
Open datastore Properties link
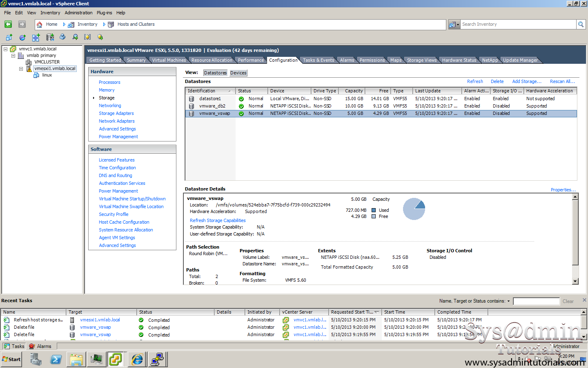pyautogui.click(x=563, y=190)
